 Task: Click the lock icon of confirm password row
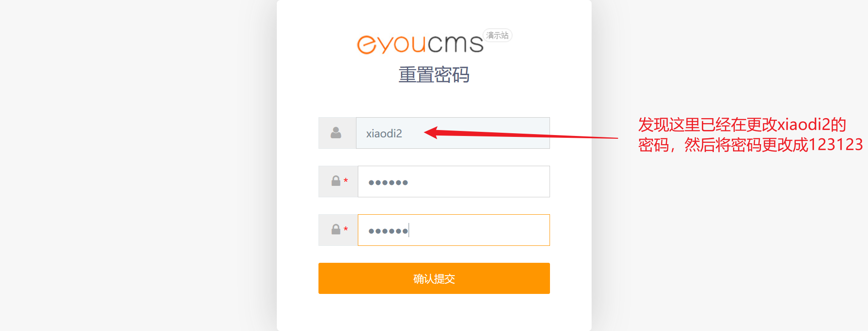pyautogui.click(x=336, y=229)
